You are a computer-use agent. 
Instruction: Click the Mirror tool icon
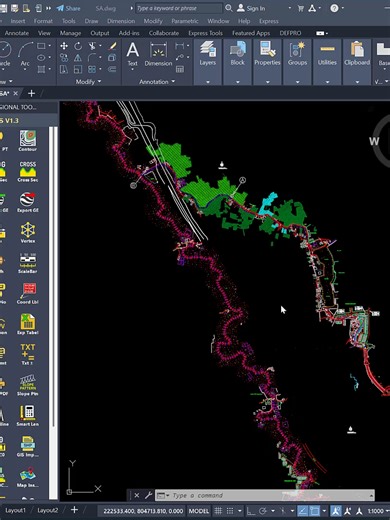[78, 58]
